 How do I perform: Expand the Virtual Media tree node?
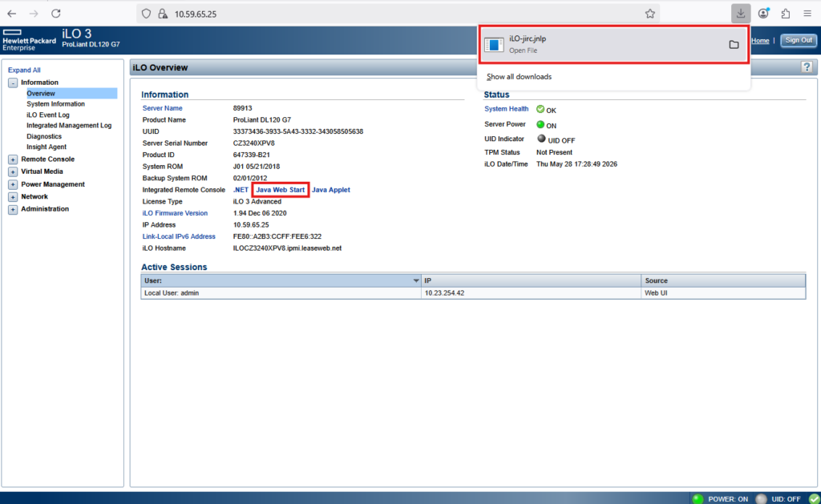pyautogui.click(x=13, y=171)
